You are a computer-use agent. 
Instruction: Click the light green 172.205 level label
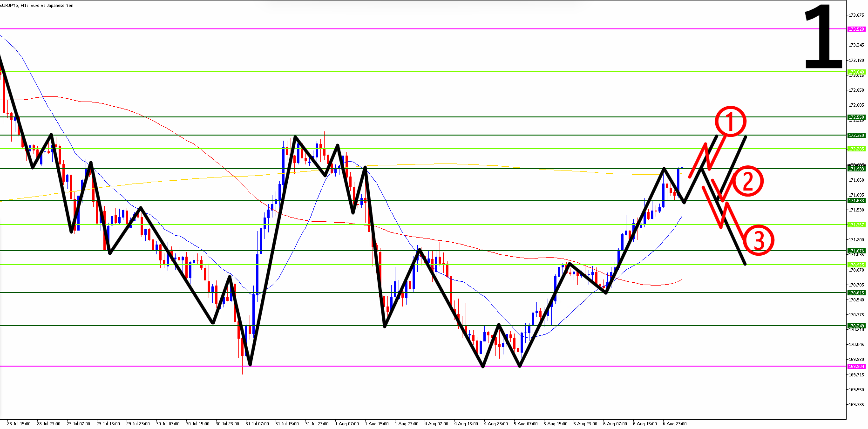point(856,149)
